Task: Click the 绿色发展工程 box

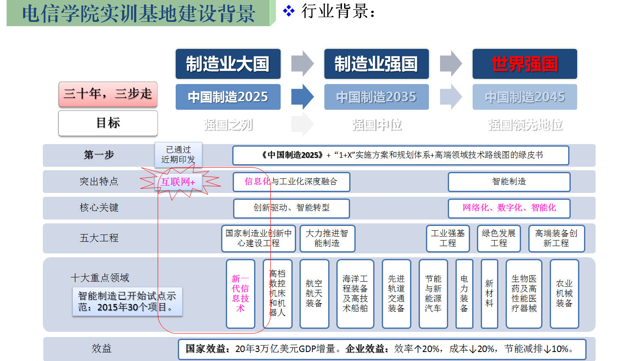Action: (499, 238)
